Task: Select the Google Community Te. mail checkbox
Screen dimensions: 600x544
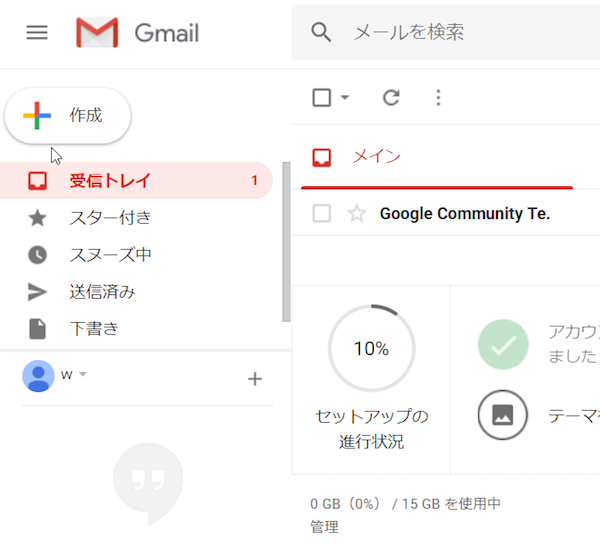Action: (321, 213)
